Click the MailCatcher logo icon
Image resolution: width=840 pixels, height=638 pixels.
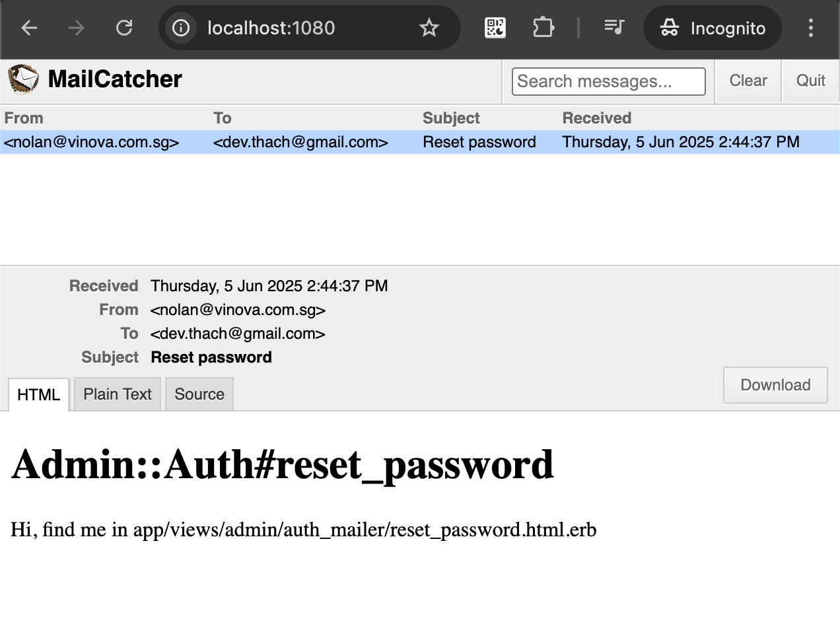click(23, 79)
